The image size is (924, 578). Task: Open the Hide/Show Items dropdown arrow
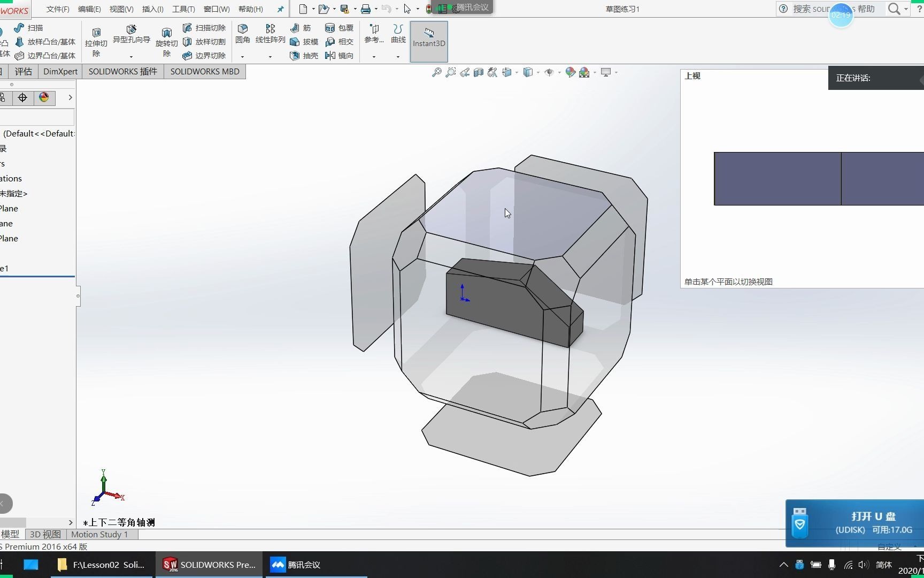(559, 72)
